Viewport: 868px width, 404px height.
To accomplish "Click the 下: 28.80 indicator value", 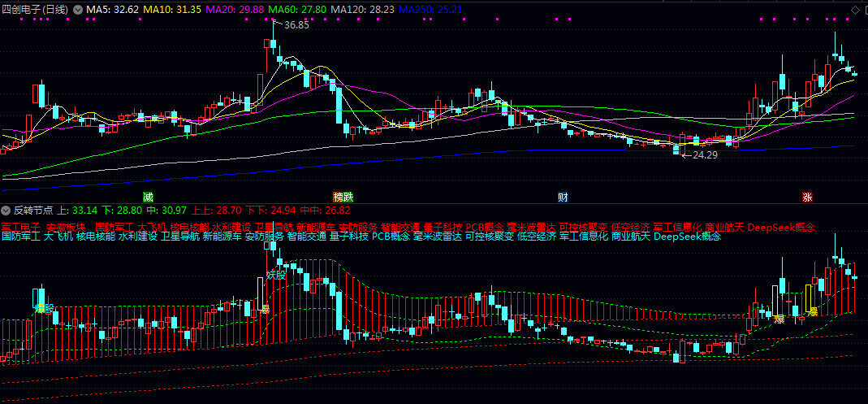I will 122,210.
